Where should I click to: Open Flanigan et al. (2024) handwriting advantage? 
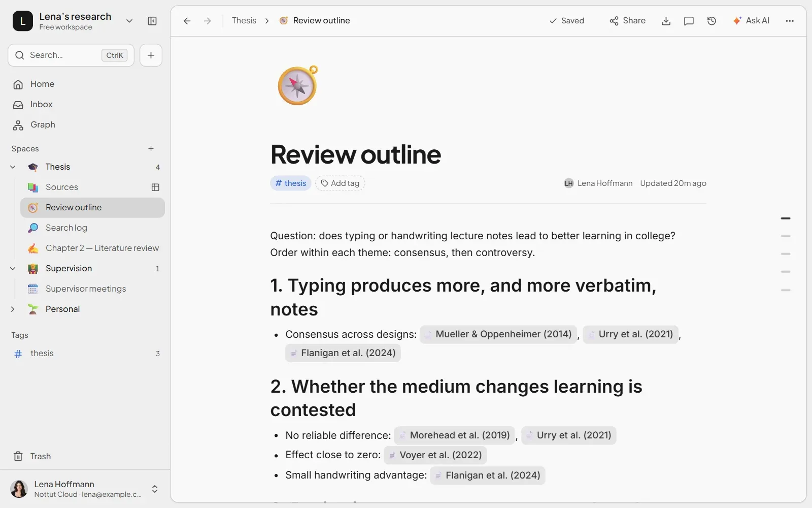488,475
